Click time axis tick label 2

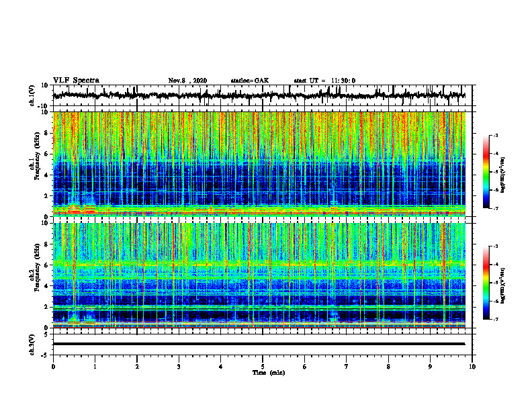coord(137,367)
